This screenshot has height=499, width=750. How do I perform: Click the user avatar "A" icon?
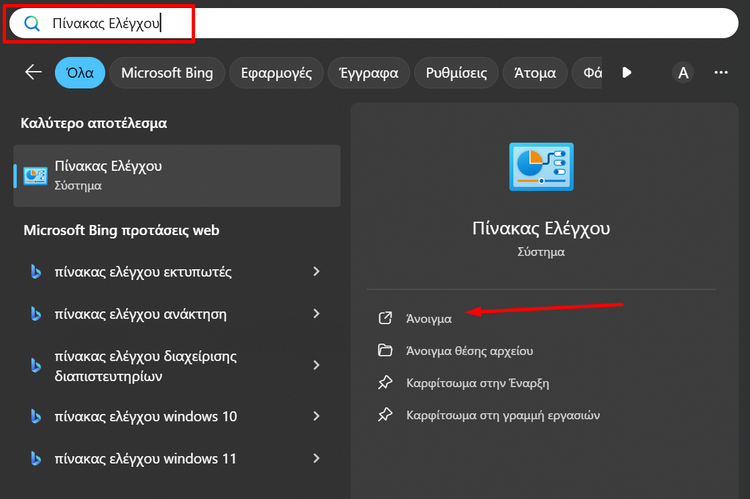683,73
